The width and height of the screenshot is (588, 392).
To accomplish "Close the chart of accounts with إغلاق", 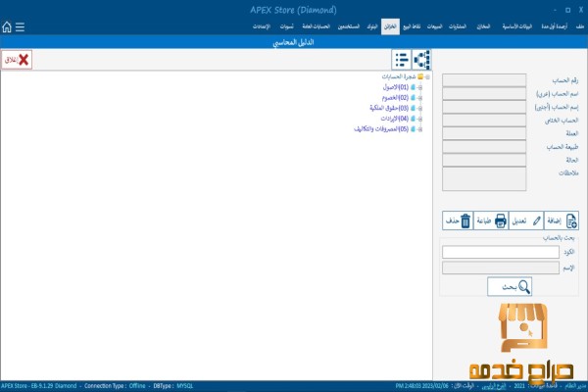I will [x=18, y=60].
